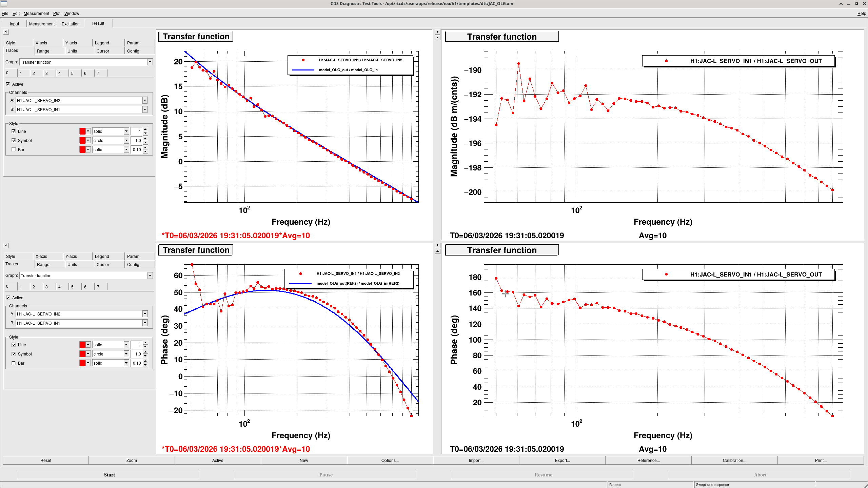
Task: Click up arrow icon beside lower right plot
Action: click(x=437, y=251)
